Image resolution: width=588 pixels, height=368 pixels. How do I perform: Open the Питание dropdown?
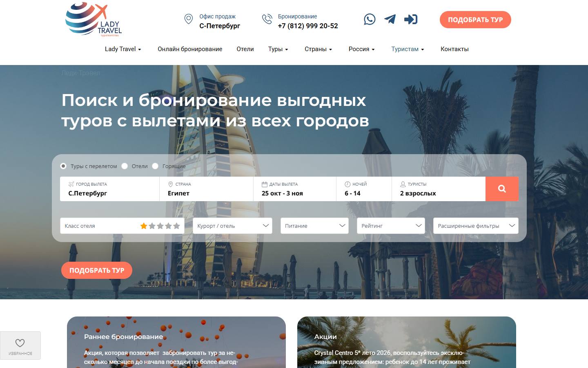(314, 226)
